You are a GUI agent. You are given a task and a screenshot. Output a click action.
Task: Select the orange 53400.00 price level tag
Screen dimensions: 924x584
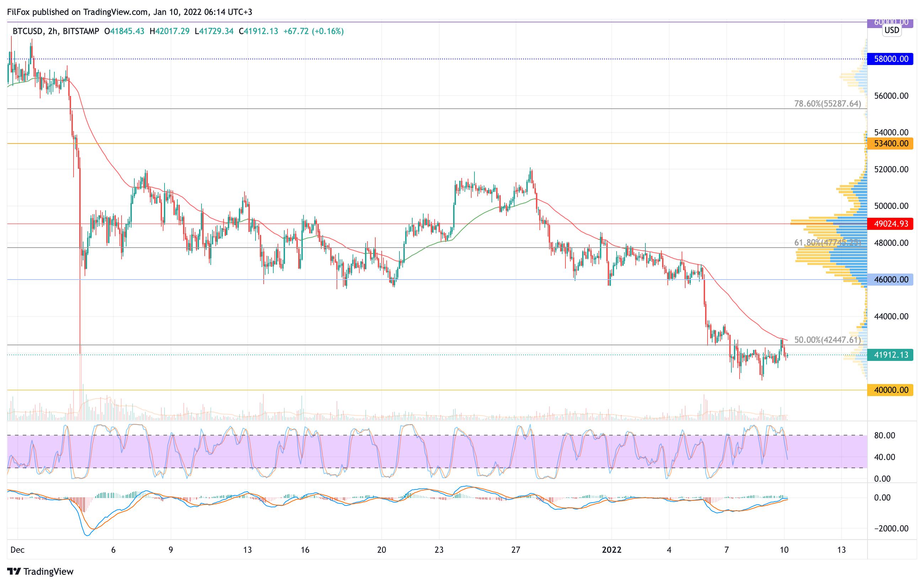pos(890,144)
